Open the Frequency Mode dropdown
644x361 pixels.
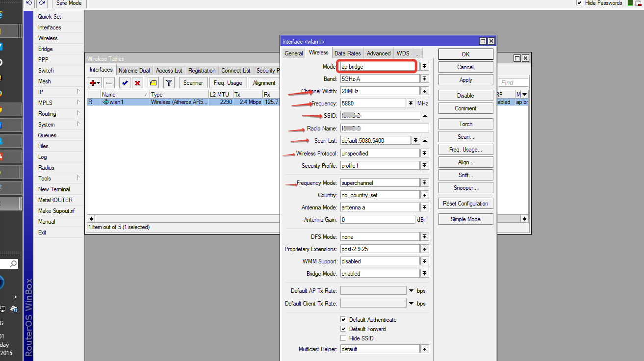point(424,182)
